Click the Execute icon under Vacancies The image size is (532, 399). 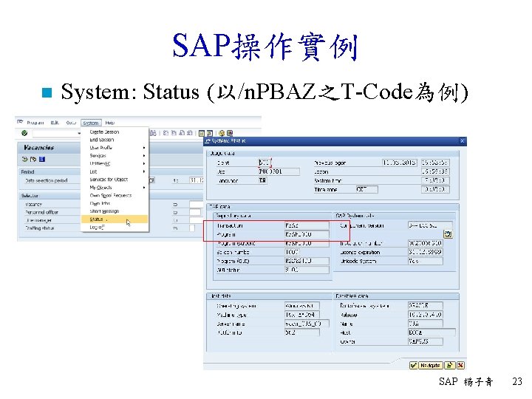coord(25,159)
